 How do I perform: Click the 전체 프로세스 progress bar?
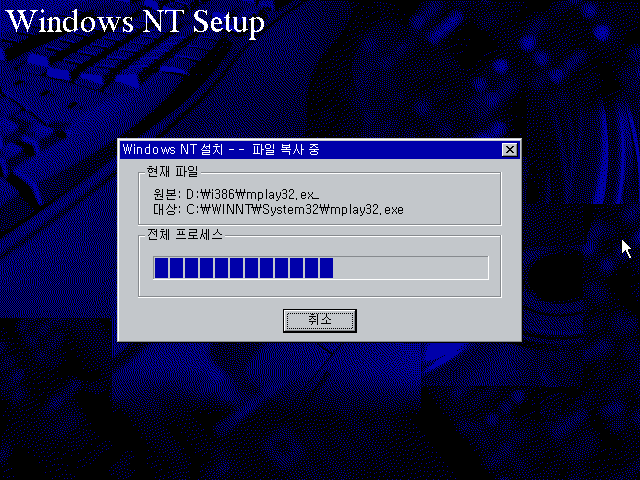tap(321, 268)
